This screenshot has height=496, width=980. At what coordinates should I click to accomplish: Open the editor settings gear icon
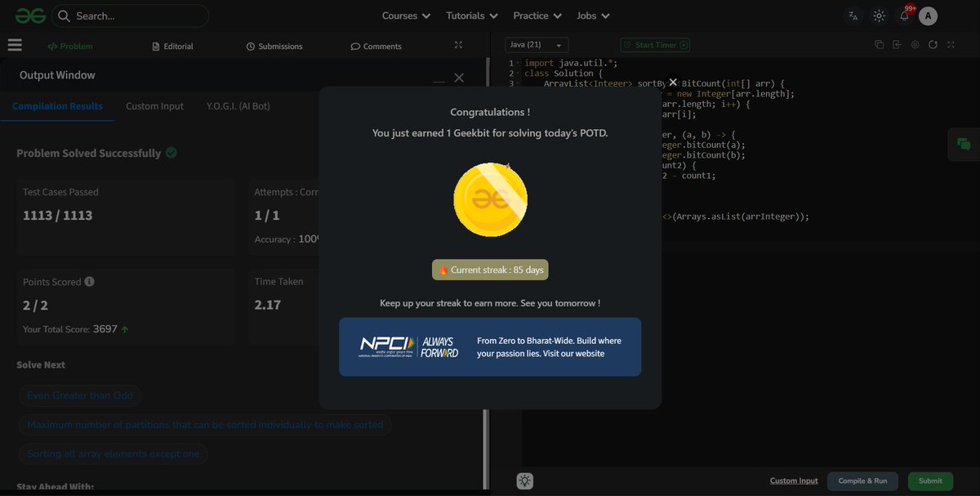[x=915, y=45]
